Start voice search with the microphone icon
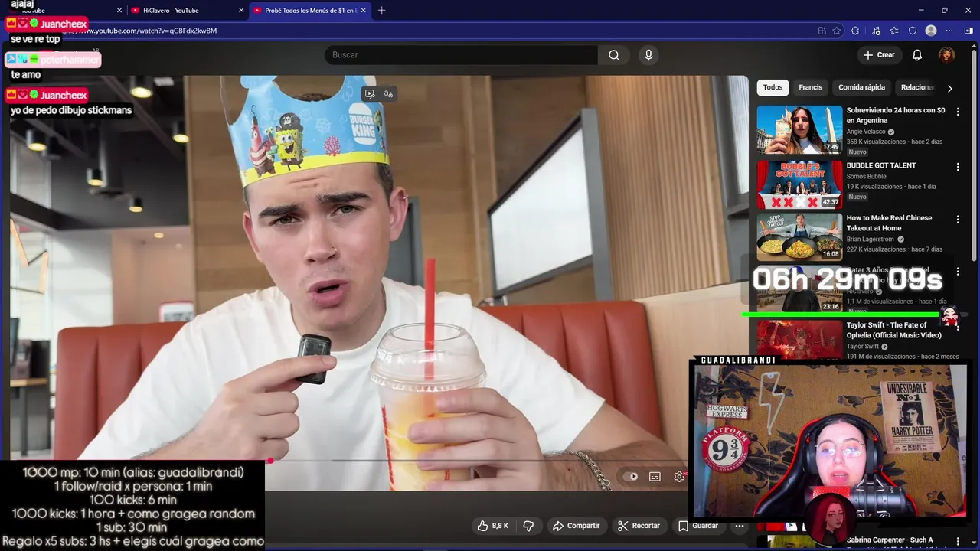980x551 pixels. [648, 55]
